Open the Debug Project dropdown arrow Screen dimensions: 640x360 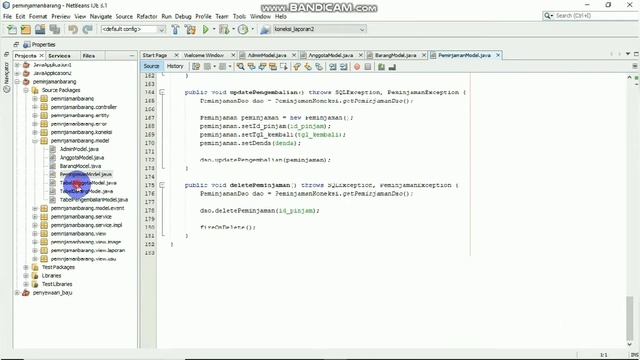click(232, 29)
